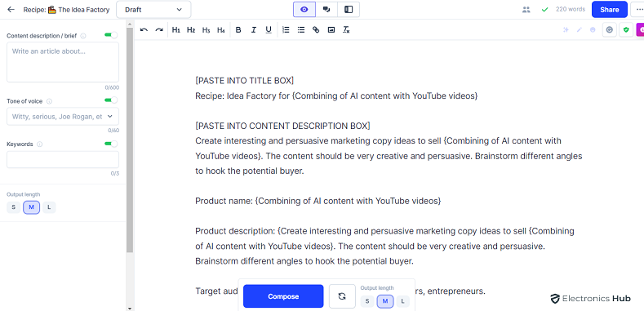Toggle italic formatting icon
Screen dimensions: 644x311
(x=253, y=30)
